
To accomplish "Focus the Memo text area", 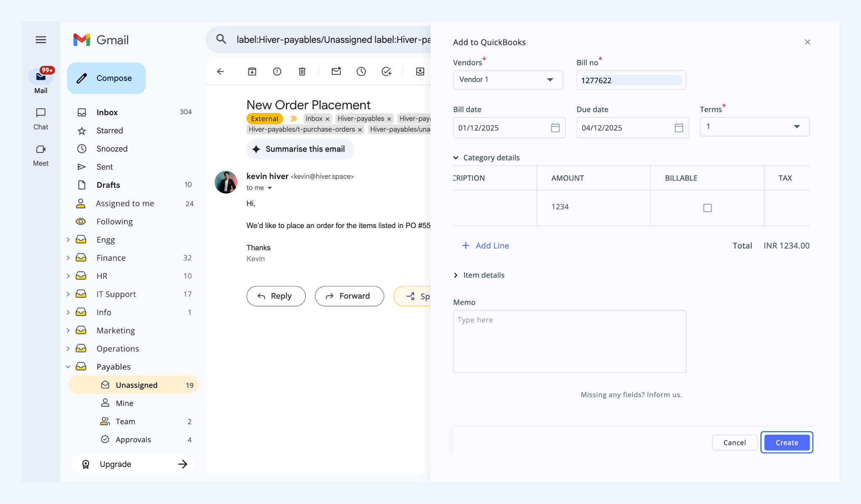I will pyautogui.click(x=570, y=341).
